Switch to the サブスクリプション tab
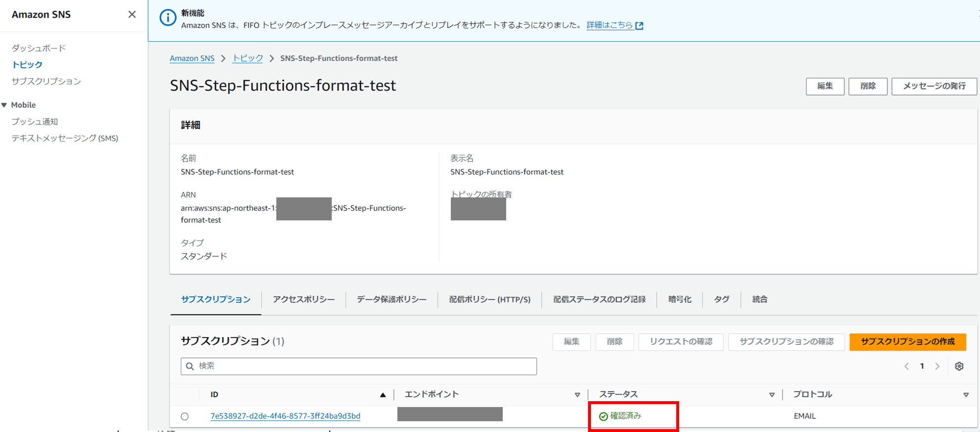980x432 pixels. coord(216,299)
